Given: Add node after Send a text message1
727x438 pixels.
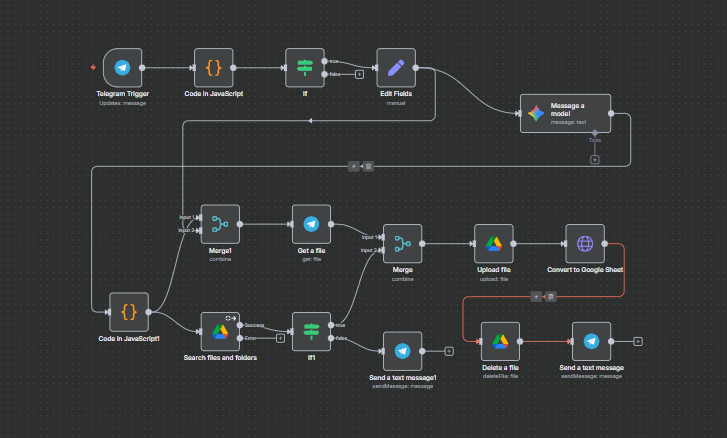Looking at the screenshot, I should coord(449,351).
